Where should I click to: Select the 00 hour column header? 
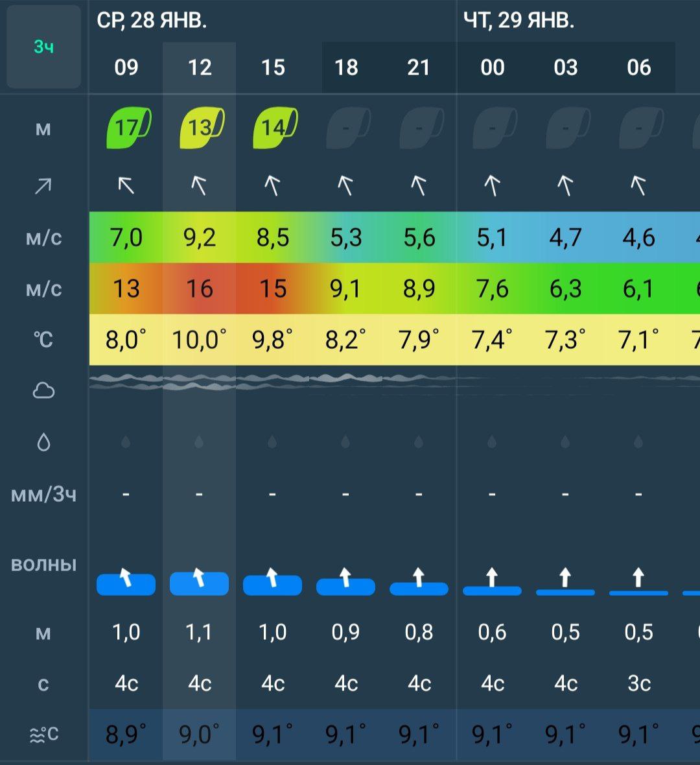coord(493,67)
